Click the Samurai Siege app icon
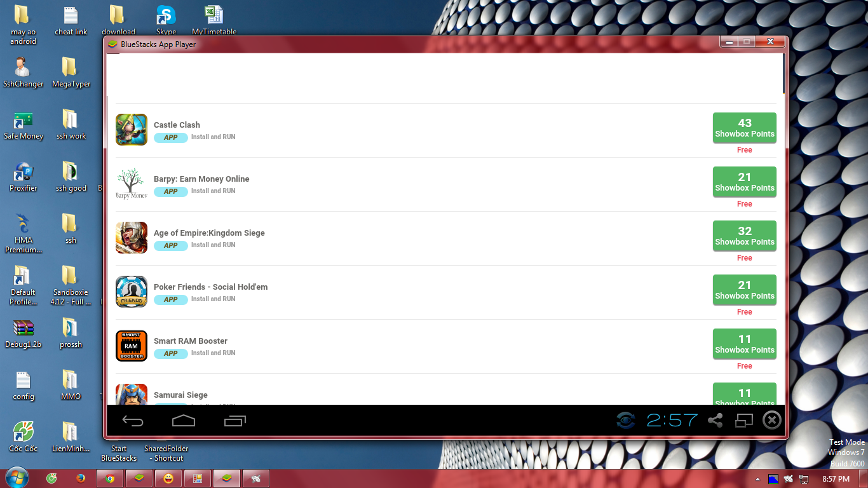The image size is (868, 488). pos(132,395)
